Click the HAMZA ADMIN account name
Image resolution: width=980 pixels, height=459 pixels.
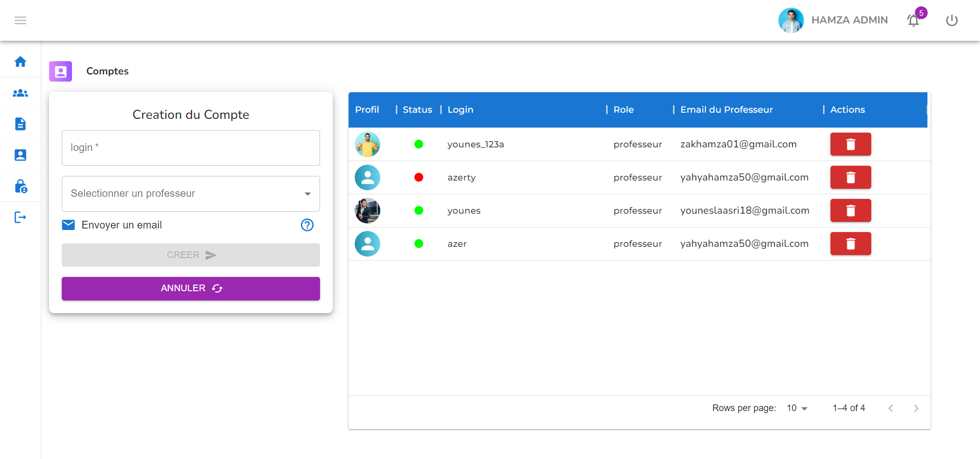[850, 20]
